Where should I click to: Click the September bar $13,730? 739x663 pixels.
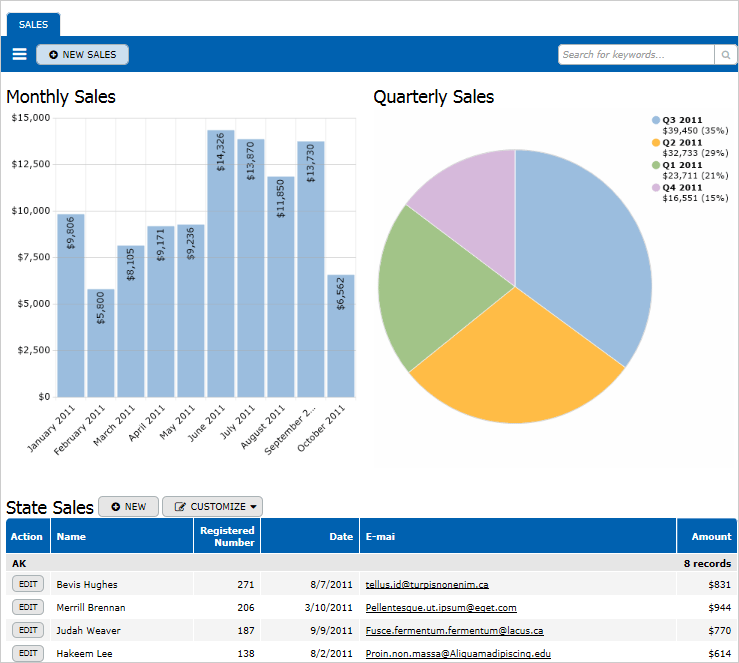click(x=311, y=270)
